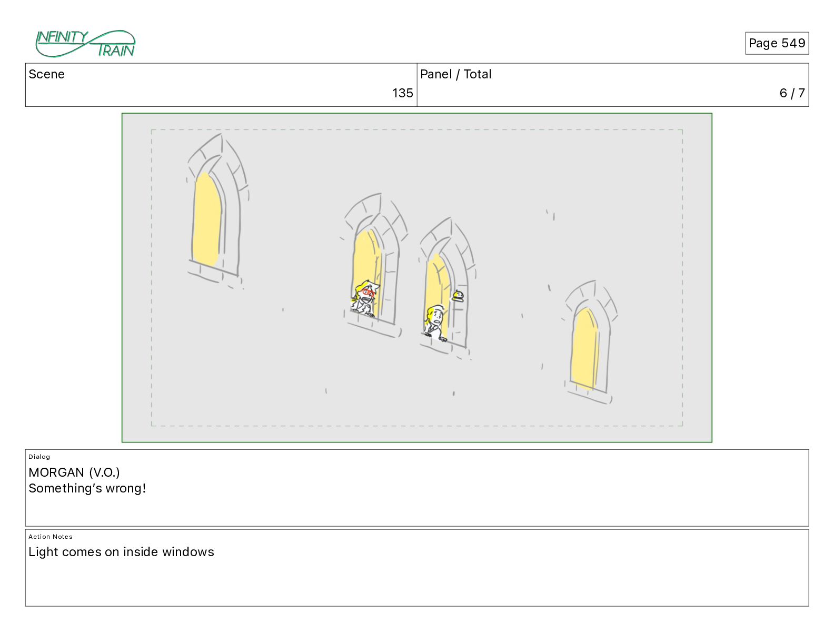This screenshot has height=644, width=834.
Task: Select the note Light comes on inside windows
Action: point(121,552)
